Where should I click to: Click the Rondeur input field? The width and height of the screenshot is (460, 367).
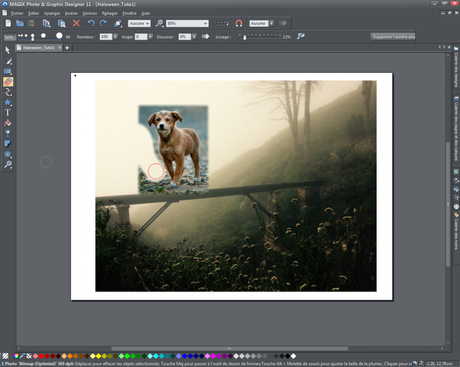pos(106,37)
